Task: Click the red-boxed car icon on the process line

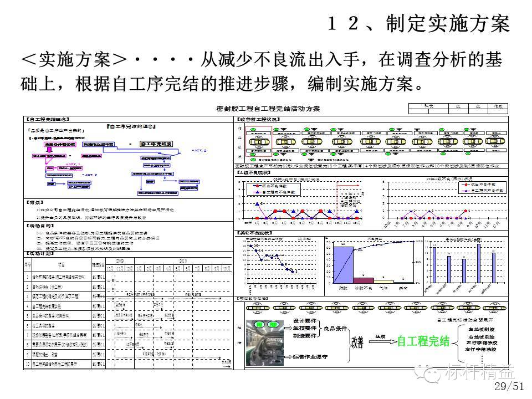Action: 259,141
